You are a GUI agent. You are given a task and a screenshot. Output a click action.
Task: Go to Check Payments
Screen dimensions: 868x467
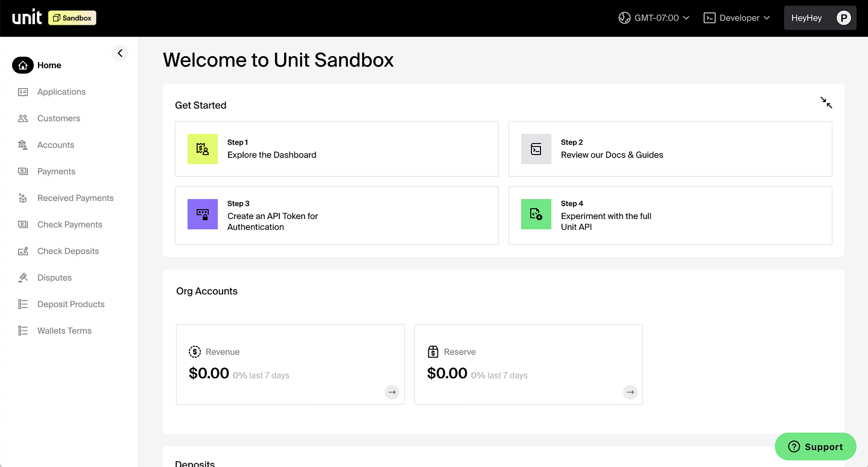tap(70, 224)
